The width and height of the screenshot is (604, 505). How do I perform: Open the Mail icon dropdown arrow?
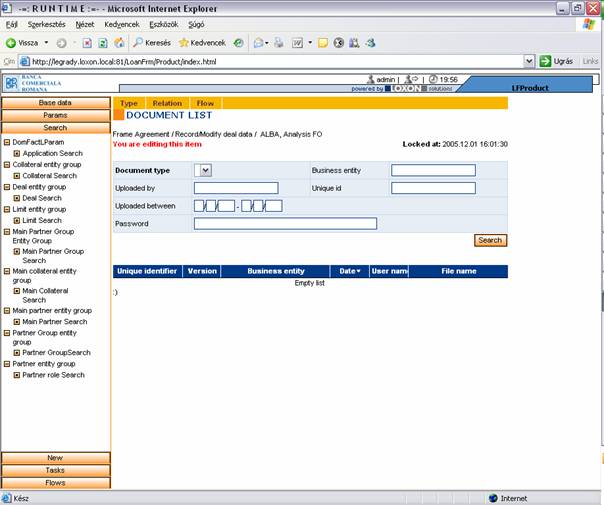coord(267,43)
